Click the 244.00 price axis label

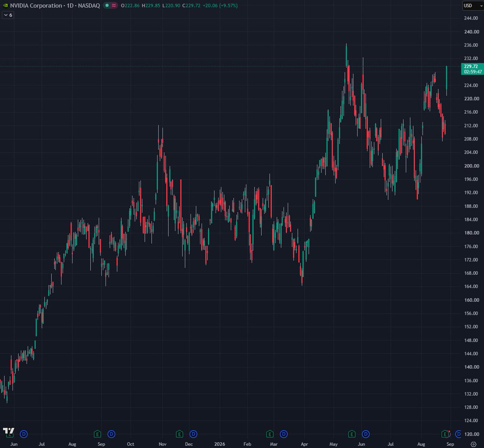click(471, 19)
